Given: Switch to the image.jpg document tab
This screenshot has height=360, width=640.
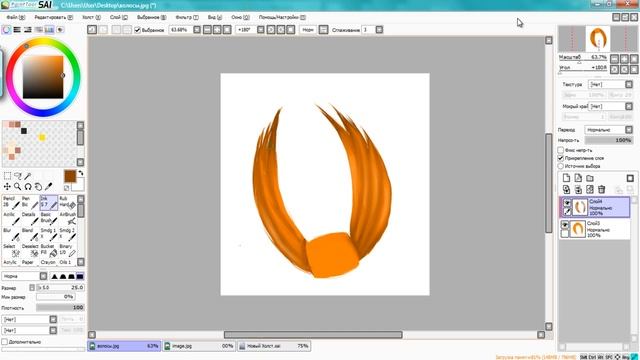Looking at the screenshot, I should click(x=199, y=346).
